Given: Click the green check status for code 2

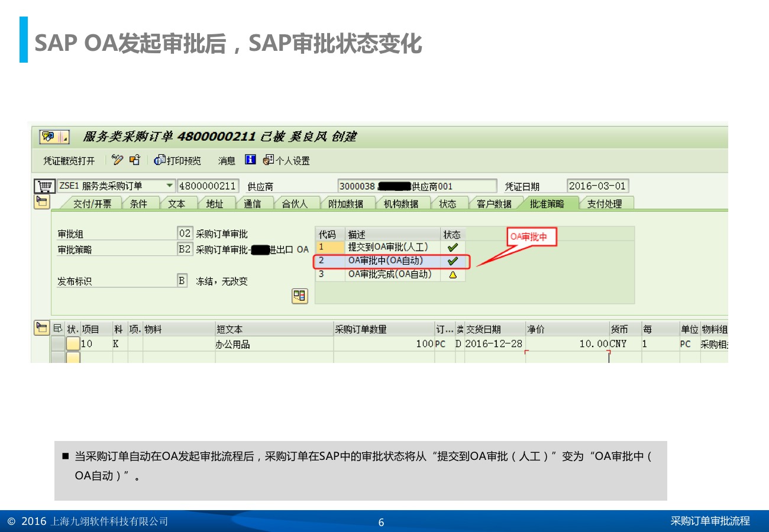Looking at the screenshot, I should point(453,261).
